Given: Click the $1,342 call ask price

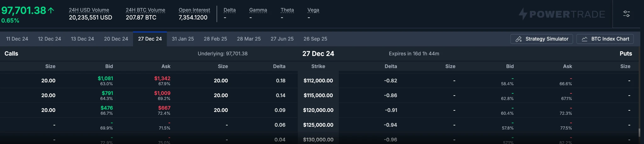Looking at the screenshot, I should (x=162, y=78).
